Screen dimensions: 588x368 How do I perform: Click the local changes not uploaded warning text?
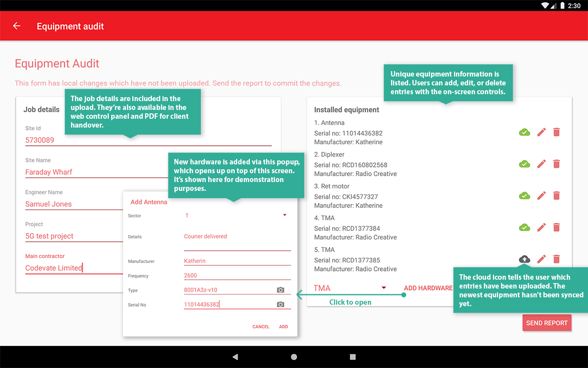pyautogui.click(x=178, y=83)
